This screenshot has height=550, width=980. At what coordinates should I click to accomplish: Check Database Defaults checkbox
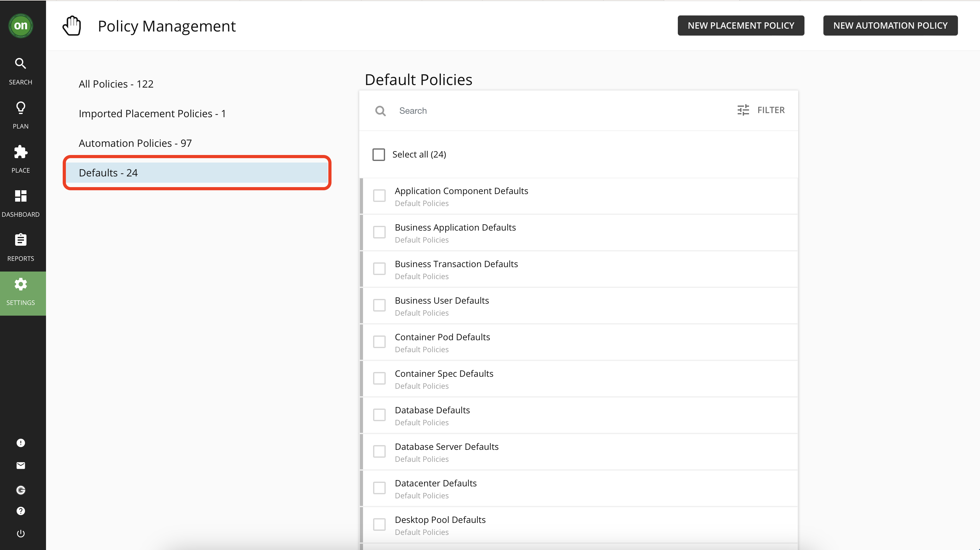tap(379, 415)
